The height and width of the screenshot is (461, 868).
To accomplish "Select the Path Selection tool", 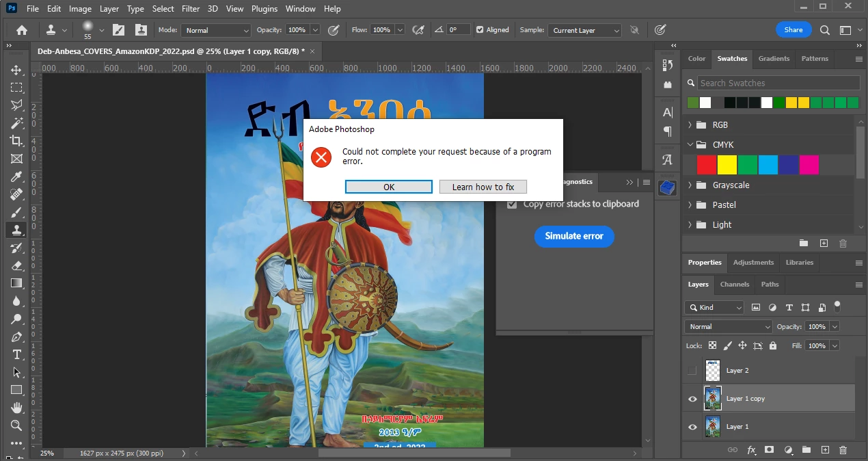I will pyautogui.click(x=16, y=372).
